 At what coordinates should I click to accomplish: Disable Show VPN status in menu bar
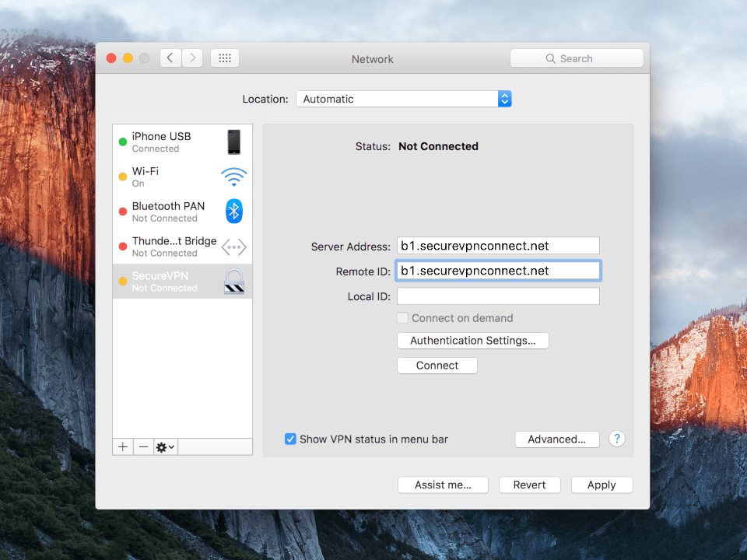[289, 439]
